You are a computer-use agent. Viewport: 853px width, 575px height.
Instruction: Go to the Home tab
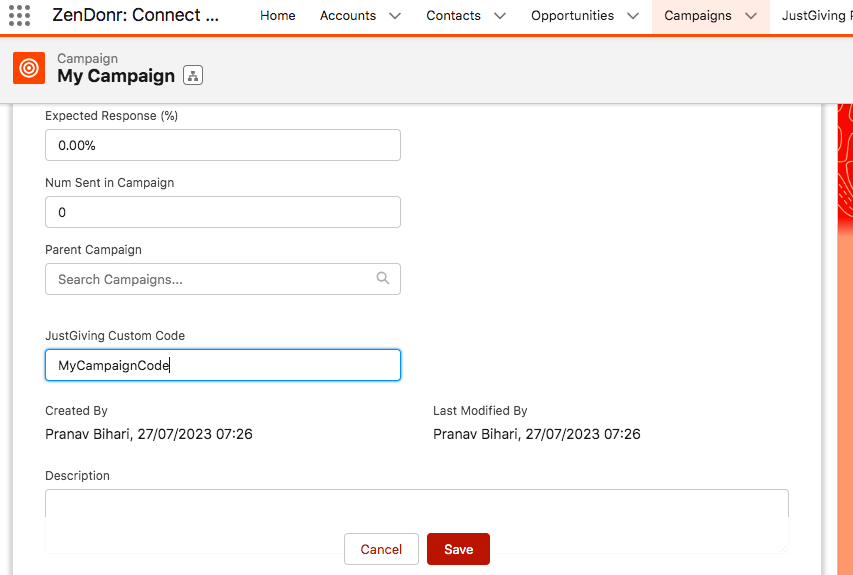pyautogui.click(x=277, y=16)
